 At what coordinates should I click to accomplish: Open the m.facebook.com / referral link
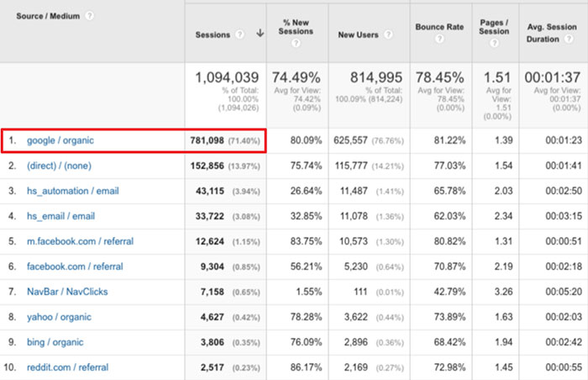pos(80,241)
